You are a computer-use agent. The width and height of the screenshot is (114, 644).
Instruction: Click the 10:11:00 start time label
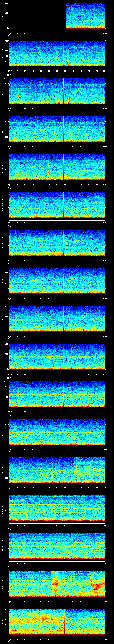pos(9,109)
